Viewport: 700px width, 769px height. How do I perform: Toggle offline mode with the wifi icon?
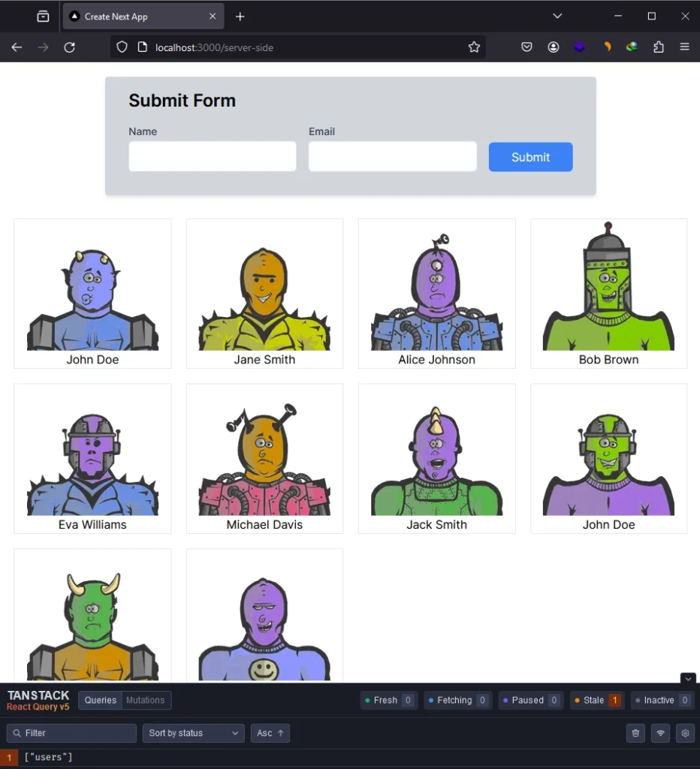[x=660, y=733]
